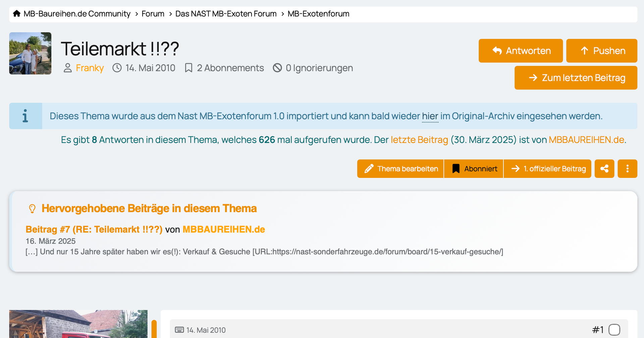Click the home icon in breadcrumb

(16, 14)
